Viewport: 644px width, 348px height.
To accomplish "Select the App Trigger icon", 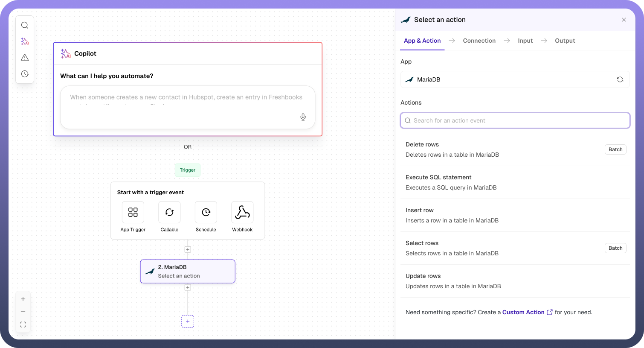I will (133, 212).
